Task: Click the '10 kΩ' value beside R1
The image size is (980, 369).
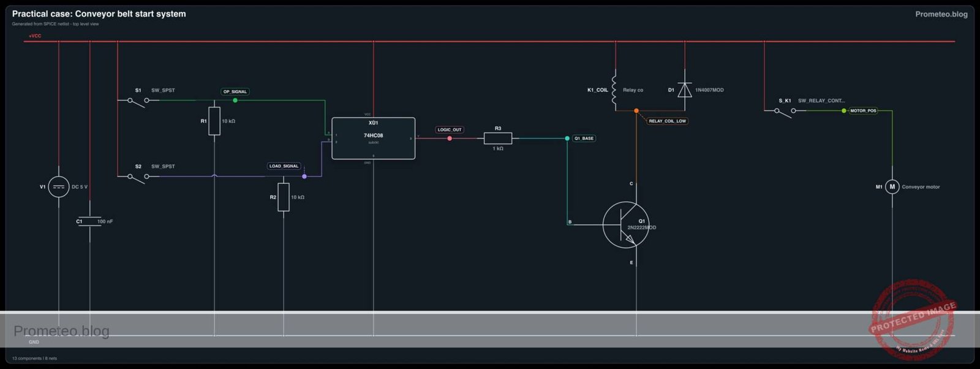Action: point(228,121)
